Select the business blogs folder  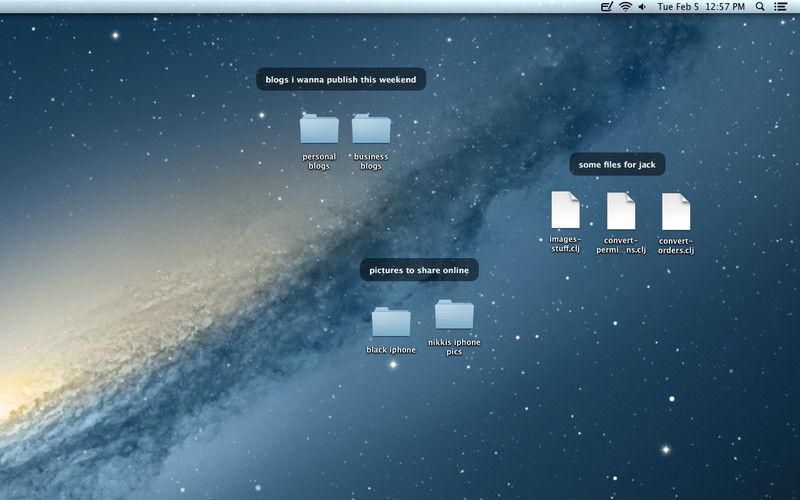[371, 129]
